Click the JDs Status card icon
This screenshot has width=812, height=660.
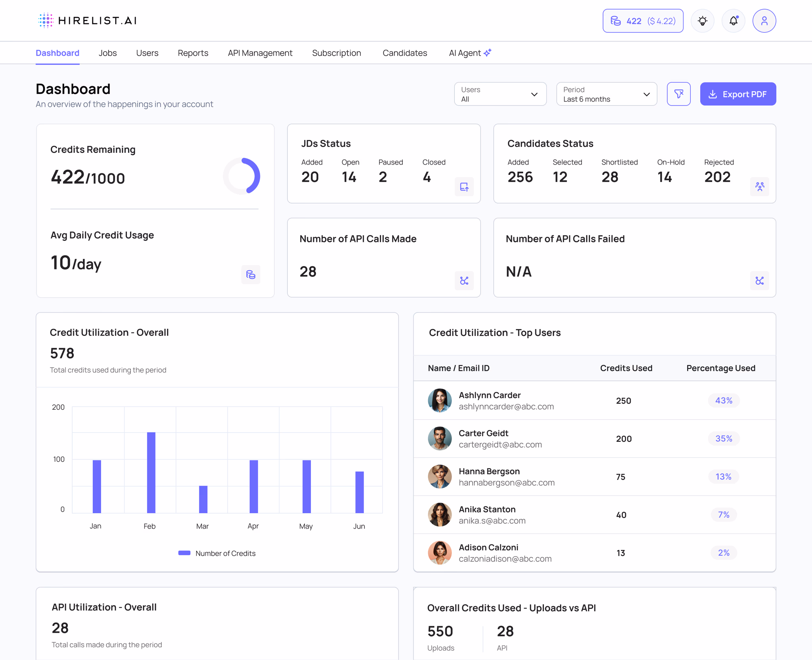(x=464, y=187)
